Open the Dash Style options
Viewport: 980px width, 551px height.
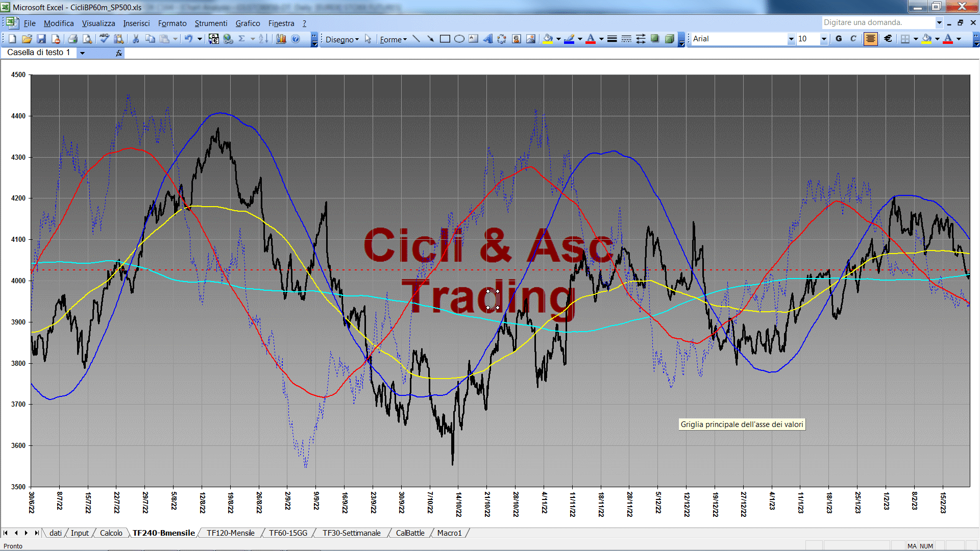[x=626, y=39]
